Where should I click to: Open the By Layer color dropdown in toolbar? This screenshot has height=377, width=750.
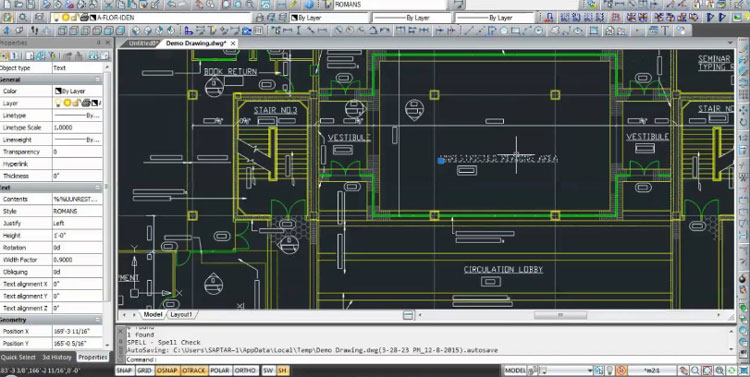(329, 18)
